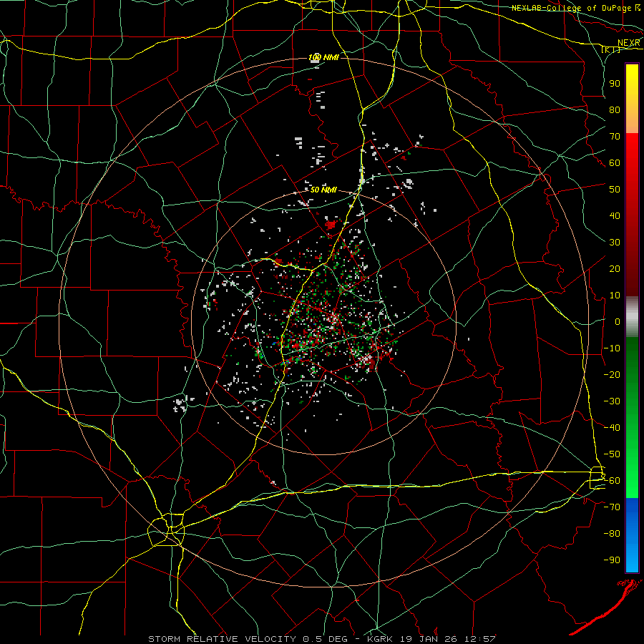Click the "[KT]" units label

coord(611,50)
